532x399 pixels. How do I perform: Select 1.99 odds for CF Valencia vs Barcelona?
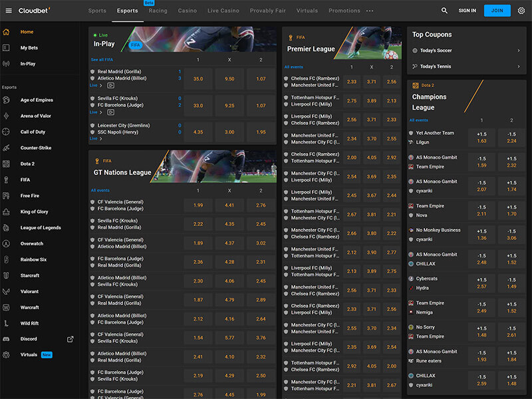(198, 205)
